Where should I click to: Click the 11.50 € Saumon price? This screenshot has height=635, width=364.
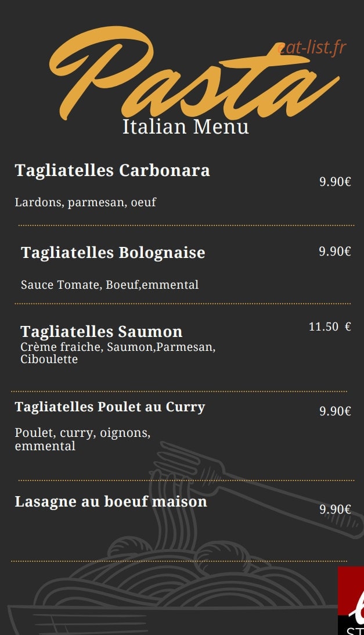click(330, 327)
